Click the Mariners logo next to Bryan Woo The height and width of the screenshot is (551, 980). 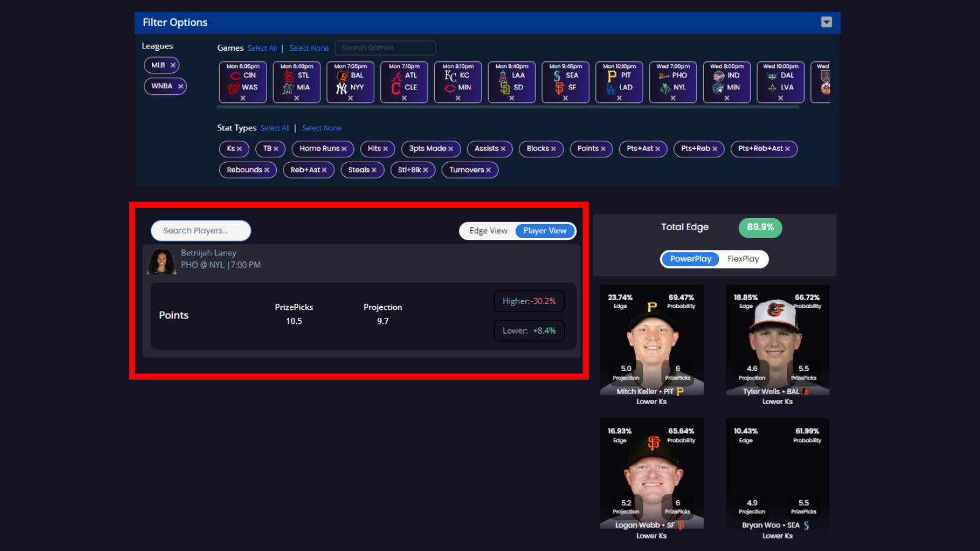click(807, 525)
